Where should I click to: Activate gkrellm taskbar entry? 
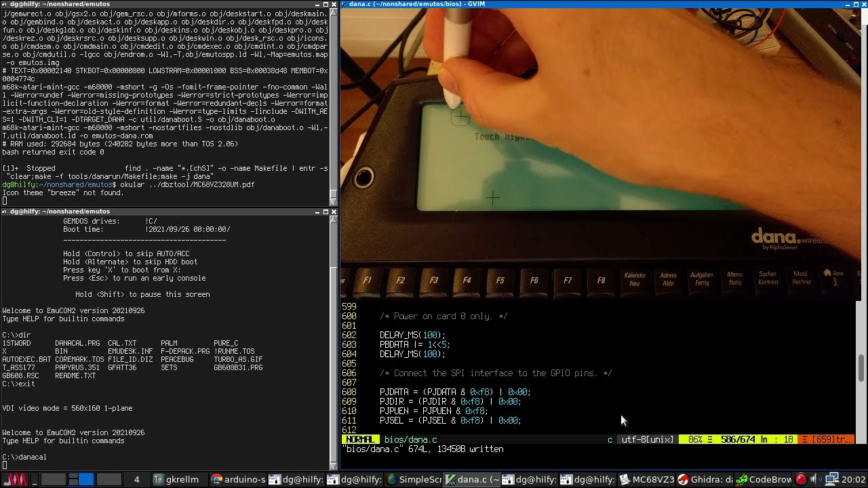click(x=180, y=479)
